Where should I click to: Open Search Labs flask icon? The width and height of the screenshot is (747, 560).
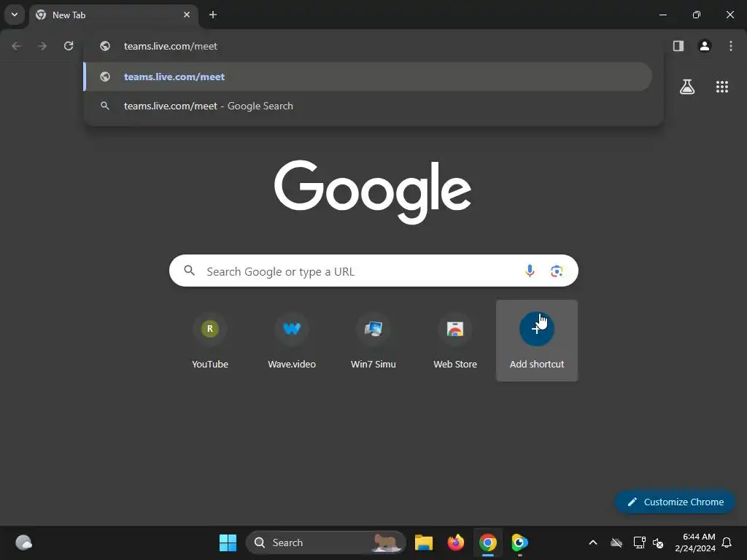pyautogui.click(x=687, y=87)
